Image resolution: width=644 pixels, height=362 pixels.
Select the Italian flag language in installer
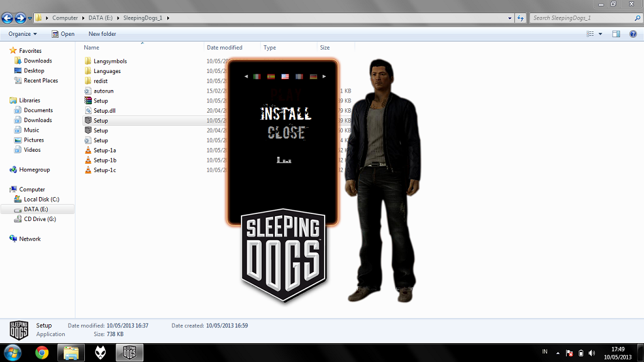pyautogui.click(x=257, y=77)
